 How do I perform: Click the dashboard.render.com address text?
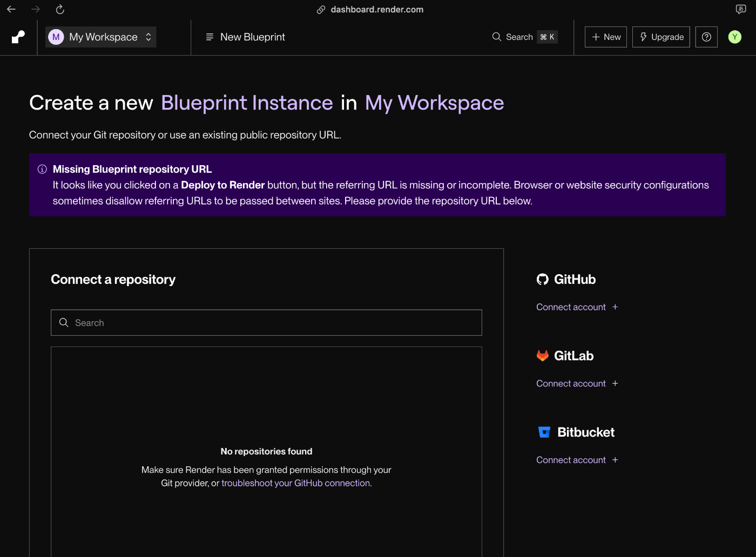(x=377, y=10)
